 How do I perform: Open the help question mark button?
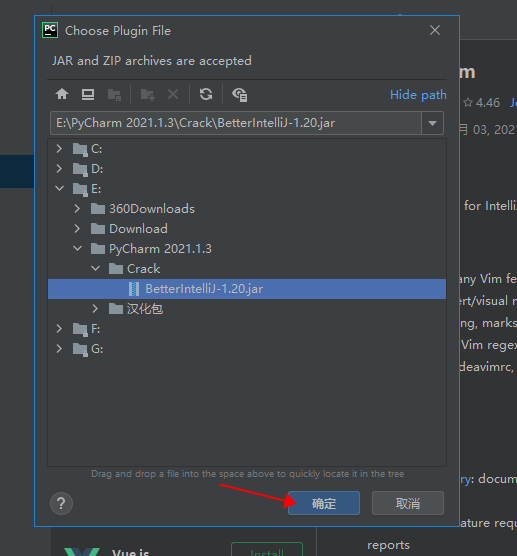(x=61, y=503)
